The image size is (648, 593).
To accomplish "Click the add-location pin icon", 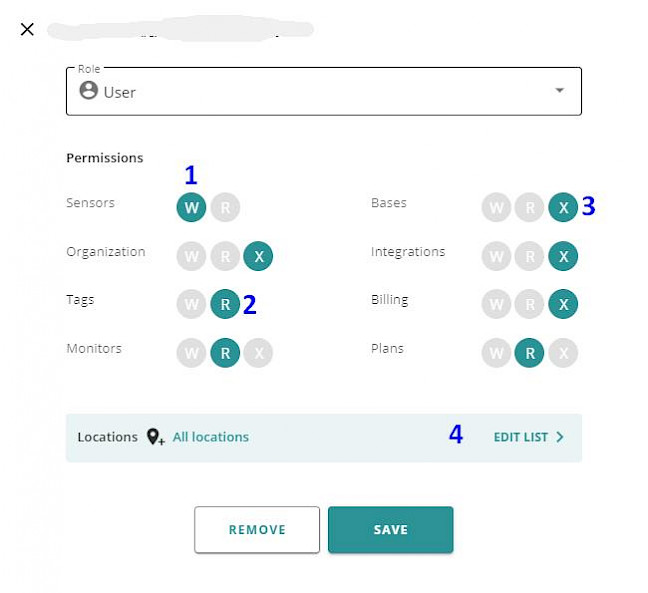I will [155, 437].
